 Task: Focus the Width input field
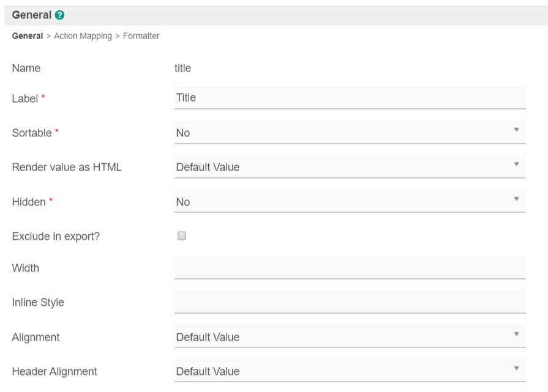click(349, 268)
